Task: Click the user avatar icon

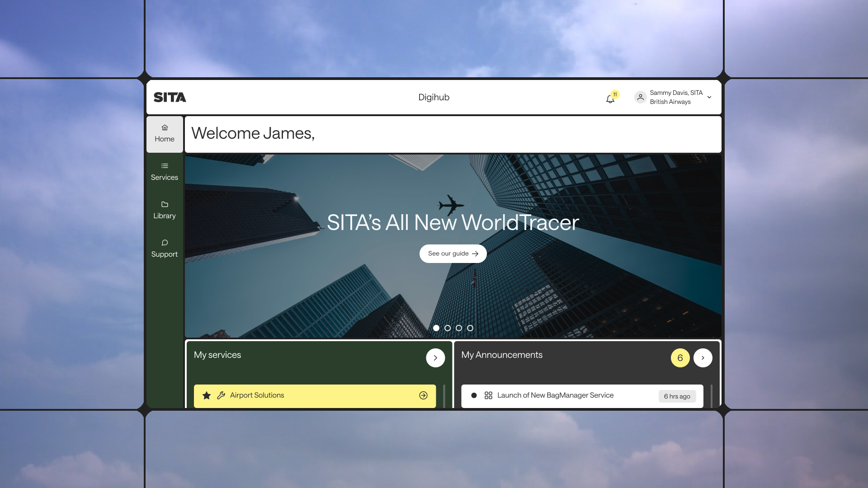Action: click(640, 97)
